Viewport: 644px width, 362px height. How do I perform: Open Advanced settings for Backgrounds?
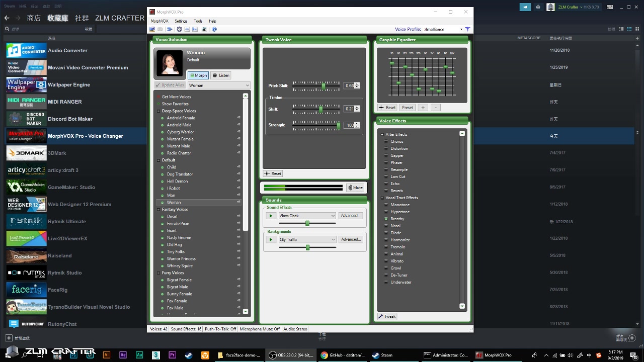click(350, 239)
